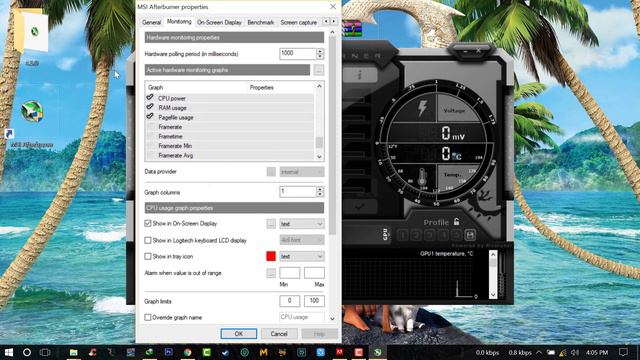
Task: Click the alarm '...' button beside Min field
Action: click(271, 273)
